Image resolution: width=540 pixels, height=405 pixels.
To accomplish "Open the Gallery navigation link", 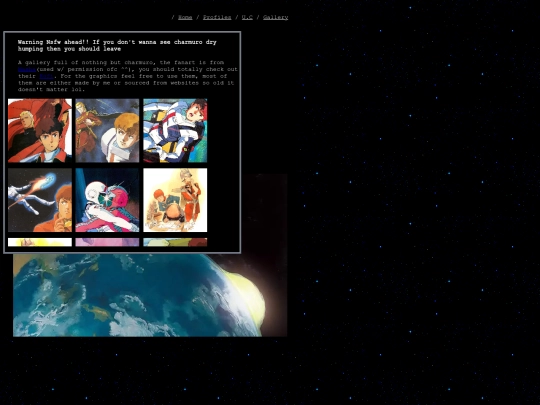I will point(276,17).
